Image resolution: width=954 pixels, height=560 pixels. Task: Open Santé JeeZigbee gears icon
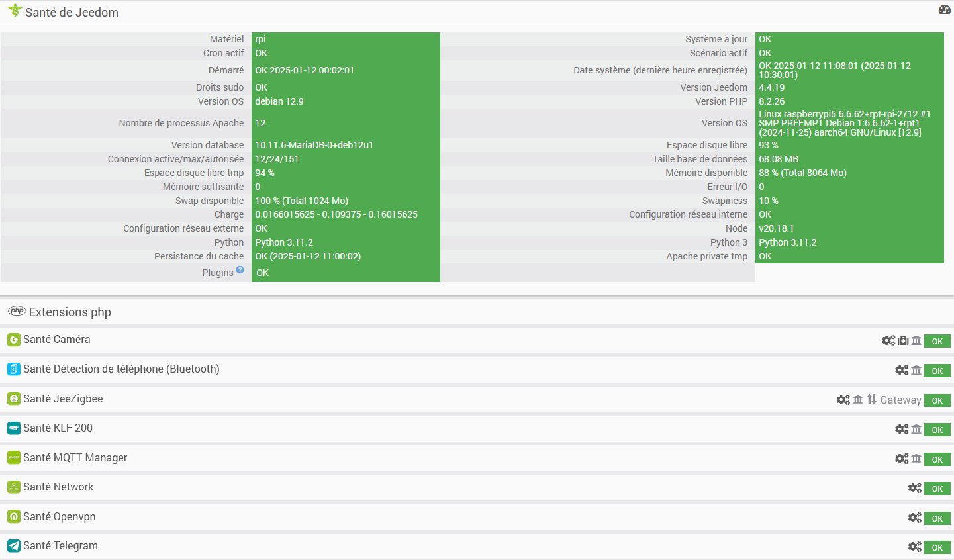coord(843,400)
